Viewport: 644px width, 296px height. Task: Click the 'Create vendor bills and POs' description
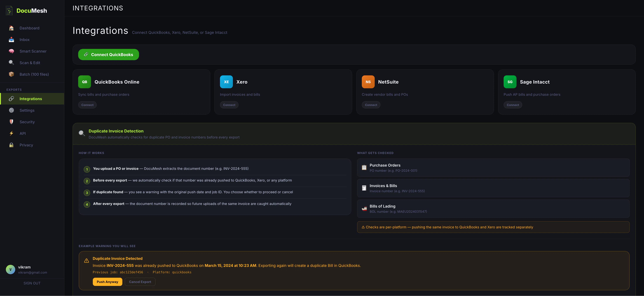coord(385,95)
